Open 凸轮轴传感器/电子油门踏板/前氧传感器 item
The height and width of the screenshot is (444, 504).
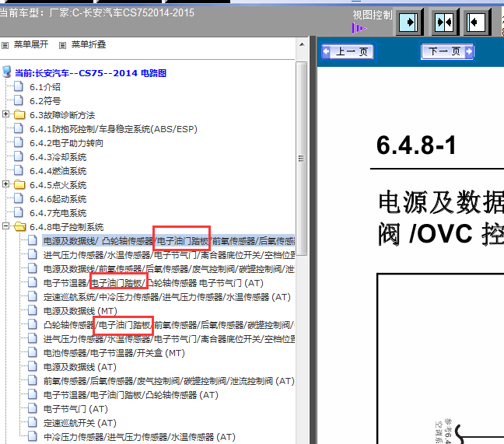tap(169, 325)
